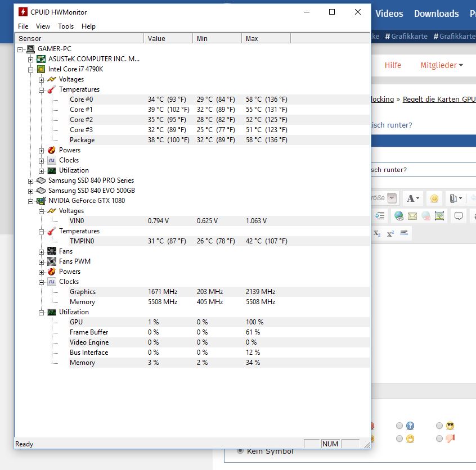Apply subscript formatting in the editor
The height and width of the screenshot is (470, 476).
pos(377,233)
